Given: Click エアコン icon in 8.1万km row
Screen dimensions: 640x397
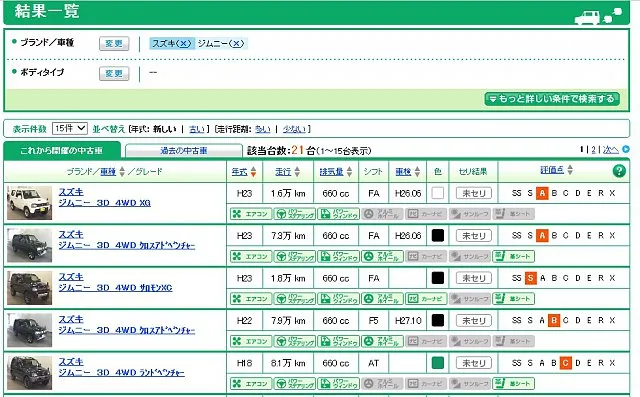Looking at the screenshot, I should (x=251, y=384).
